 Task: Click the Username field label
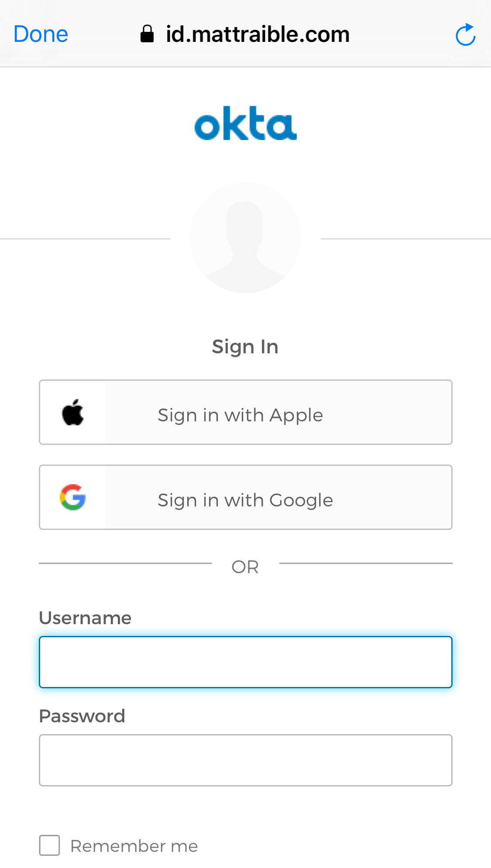pos(85,618)
